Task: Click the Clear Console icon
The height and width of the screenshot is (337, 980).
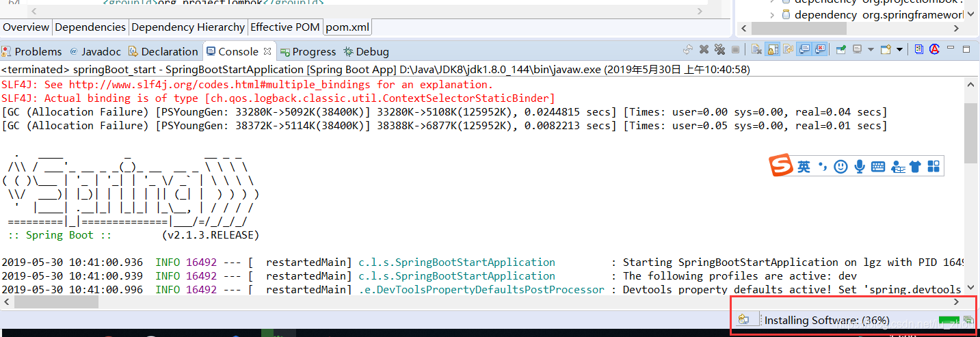Action: (756, 49)
